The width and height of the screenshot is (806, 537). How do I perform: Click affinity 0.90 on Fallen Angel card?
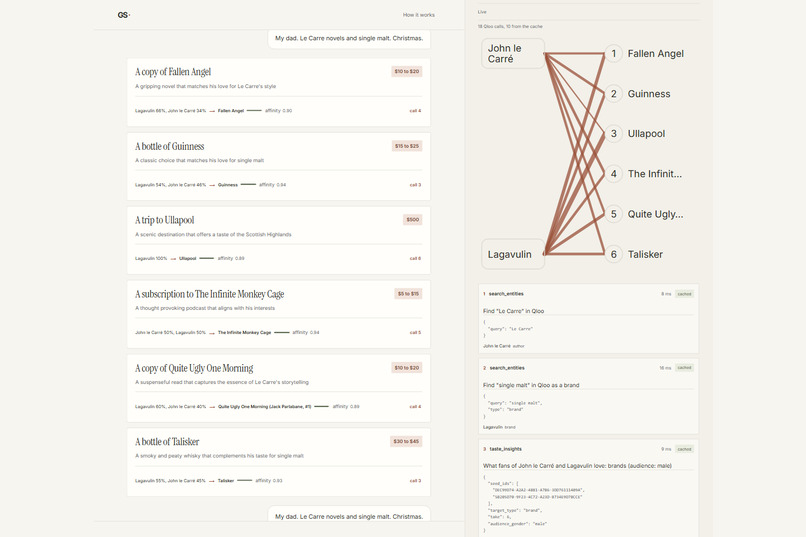click(x=278, y=110)
